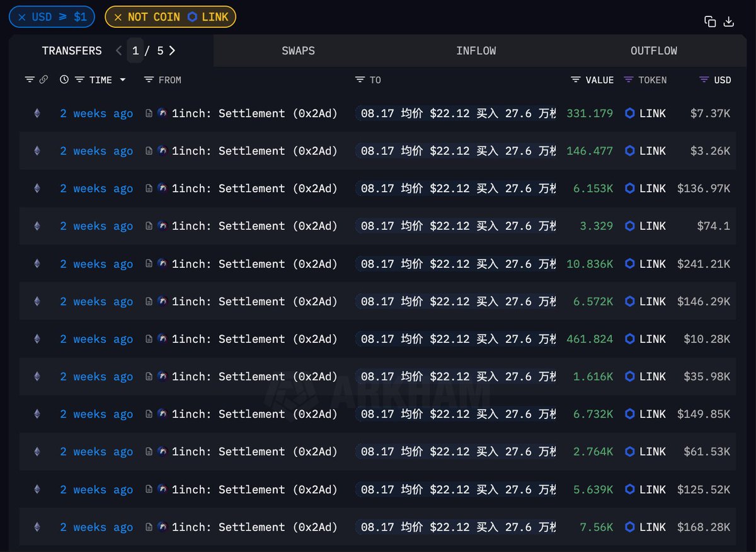
Task: Click Ethereum icon in the $168.28K row
Action: [x=37, y=527]
